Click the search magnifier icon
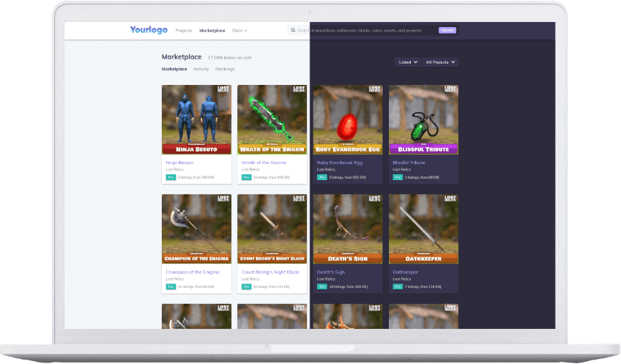Screen dimensions: 621x364 293,30
